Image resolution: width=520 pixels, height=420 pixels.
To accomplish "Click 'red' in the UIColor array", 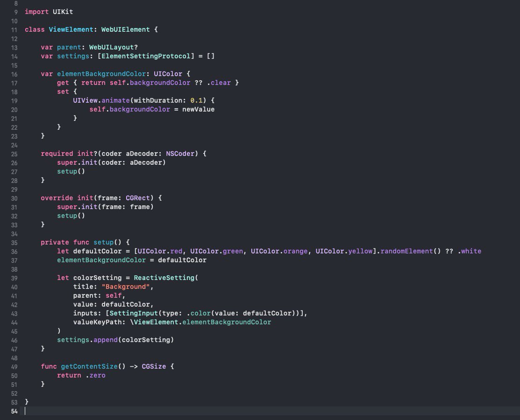I will coord(176,252).
